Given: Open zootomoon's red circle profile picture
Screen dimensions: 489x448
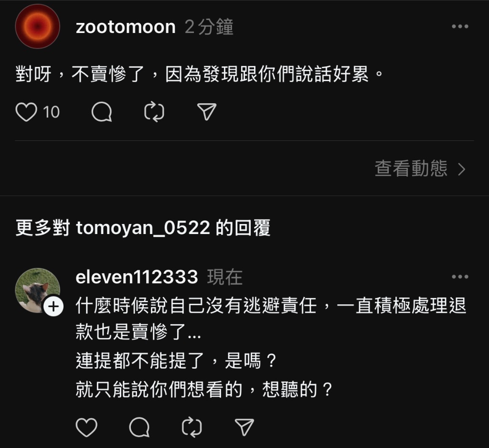Looking at the screenshot, I should (x=37, y=27).
